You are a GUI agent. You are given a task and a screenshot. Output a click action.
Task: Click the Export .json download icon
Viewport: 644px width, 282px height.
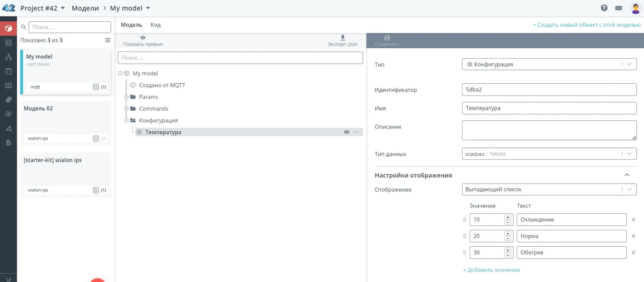click(x=343, y=38)
